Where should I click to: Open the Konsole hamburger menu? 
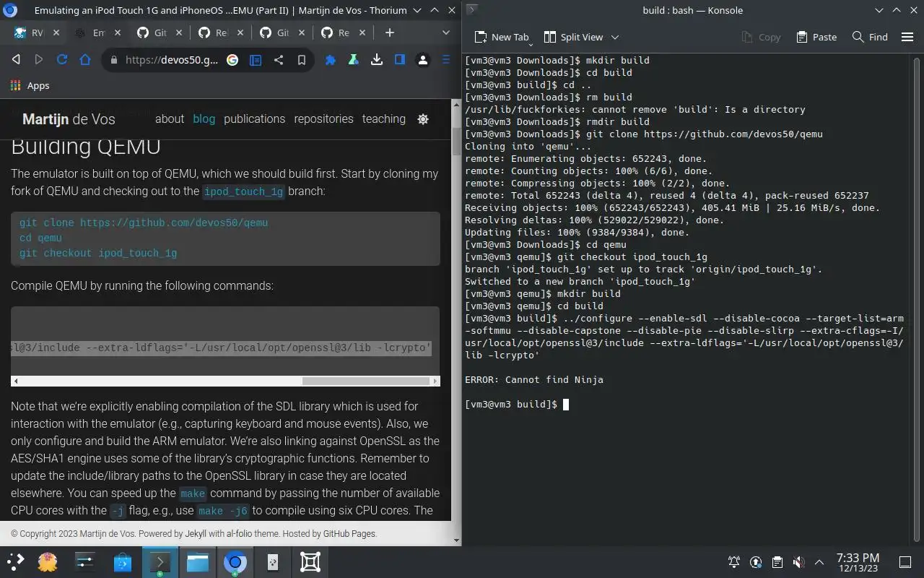(x=907, y=37)
